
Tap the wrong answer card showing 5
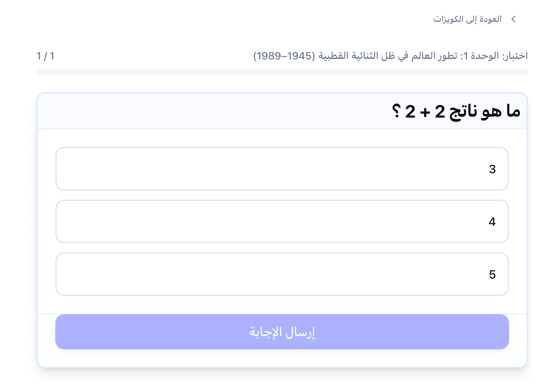pos(282,274)
